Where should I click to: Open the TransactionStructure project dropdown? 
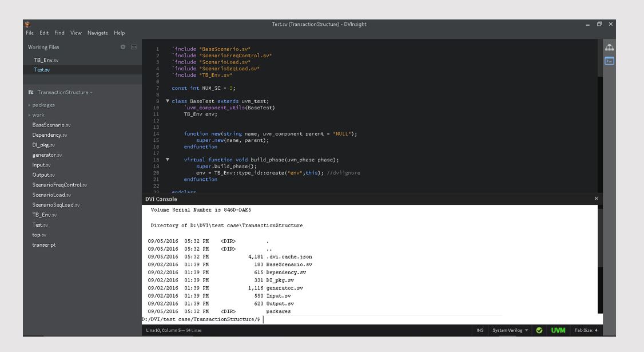pos(65,93)
